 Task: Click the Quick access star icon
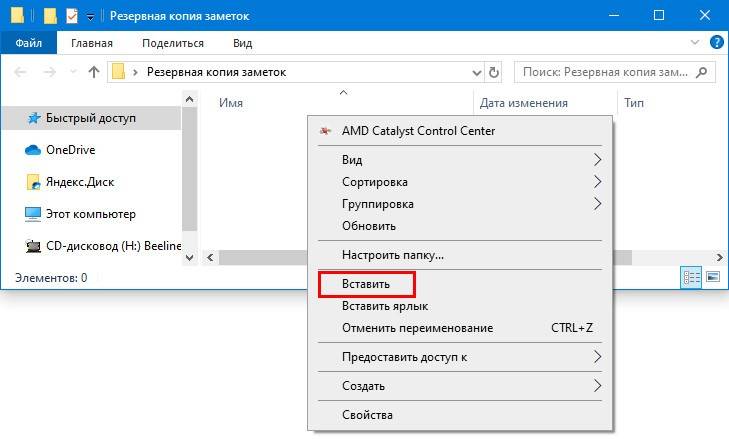[33, 118]
